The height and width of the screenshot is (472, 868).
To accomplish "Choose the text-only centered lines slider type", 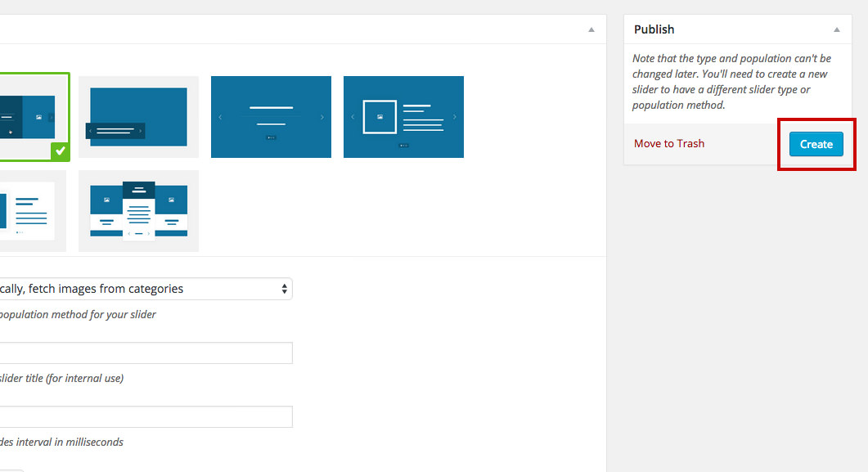I will tap(272, 117).
